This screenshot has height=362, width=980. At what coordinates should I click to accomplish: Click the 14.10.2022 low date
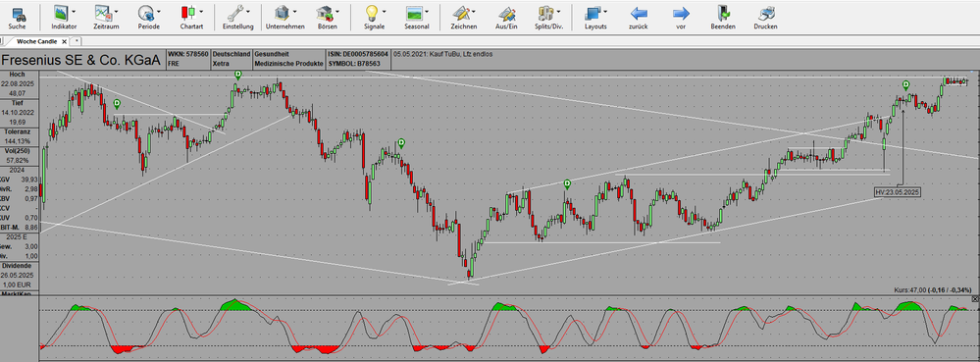pos(18,112)
